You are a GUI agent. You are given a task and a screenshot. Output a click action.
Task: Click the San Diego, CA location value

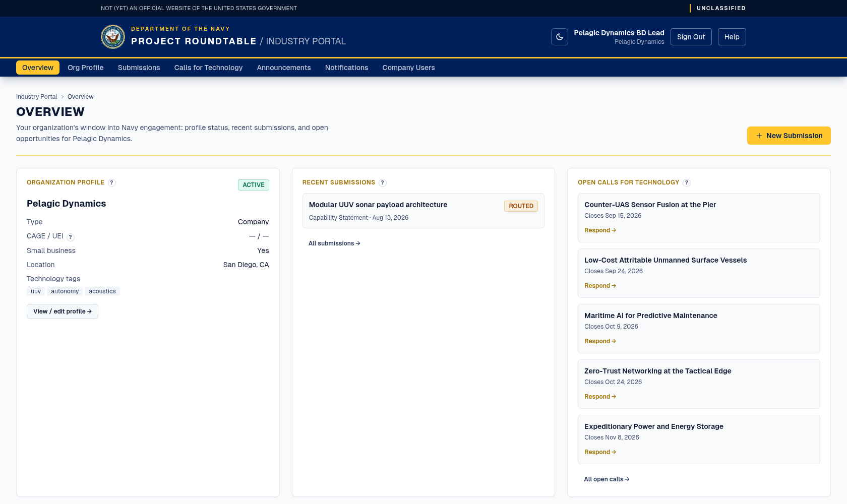point(246,265)
